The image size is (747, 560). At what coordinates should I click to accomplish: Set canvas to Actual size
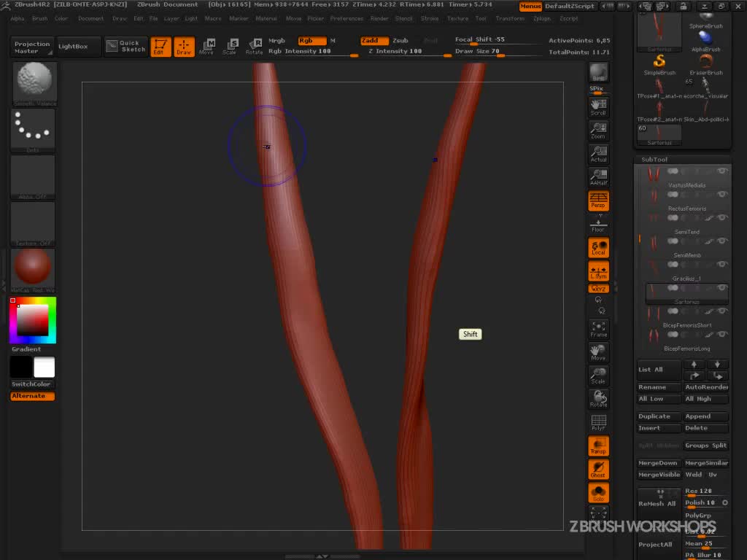pos(598,154)
